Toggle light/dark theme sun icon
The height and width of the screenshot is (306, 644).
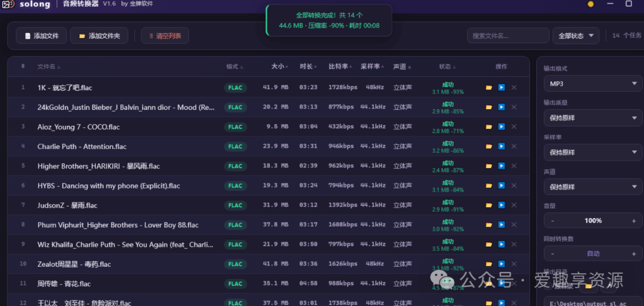point(590,4)
